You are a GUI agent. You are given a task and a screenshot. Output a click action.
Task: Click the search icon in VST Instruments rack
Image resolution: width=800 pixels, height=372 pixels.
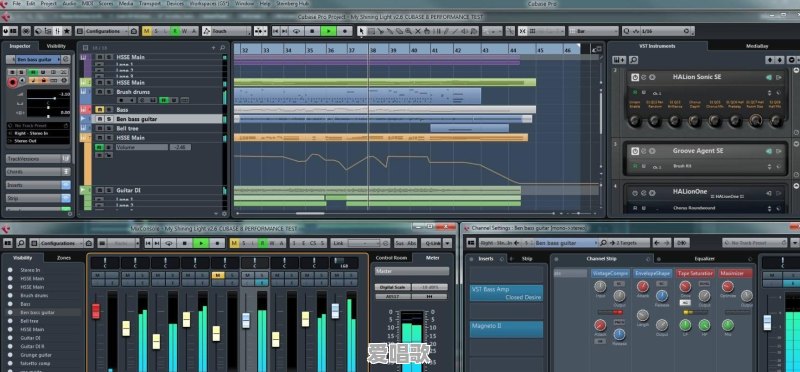[633, 60]
